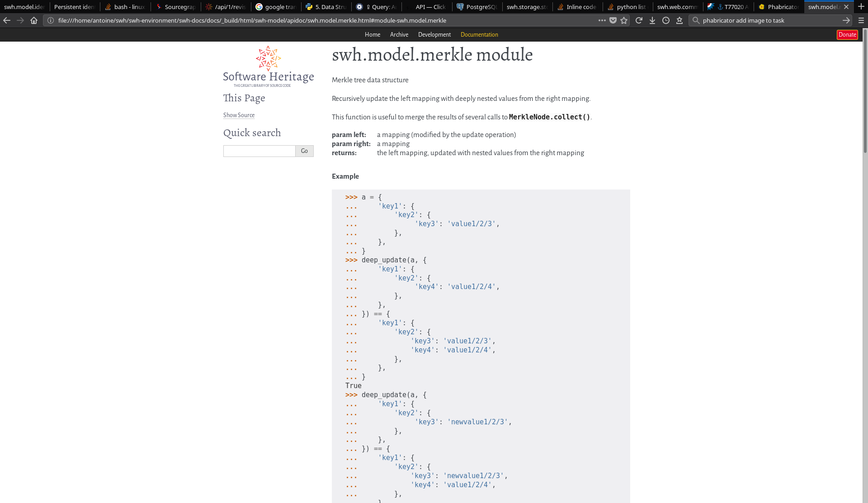This screenshot has height=503, width=868.
Task: Open the Home navigation link
Action: [x=373, y=35]
